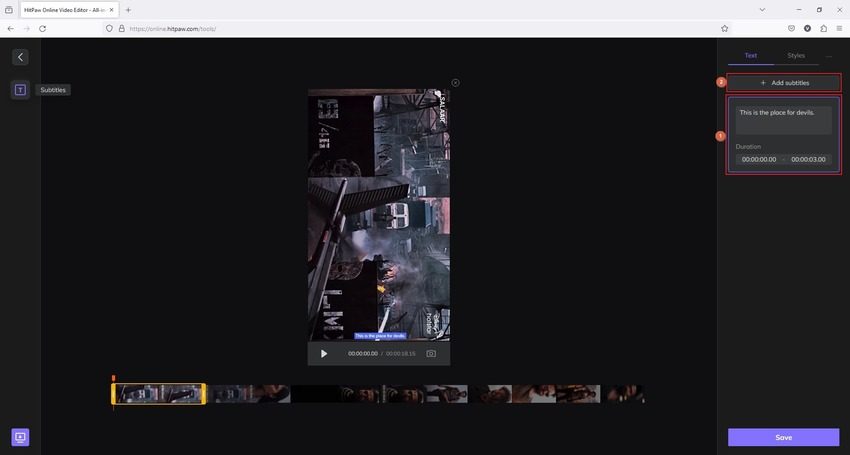Select the Subtitles tool icon
The width and height of the screenshot is (850, 455).
[x=20, y=90]
